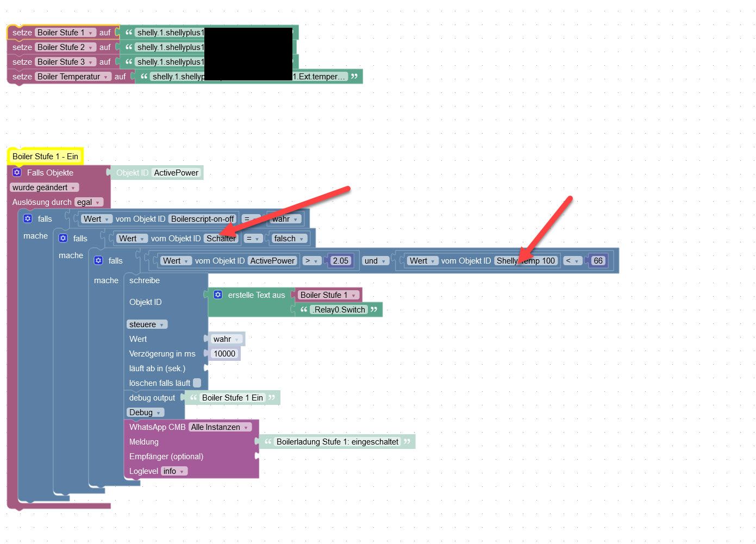Select the Shelly Temp 100 object ID field
This screenshot has width=756, height=544.
pos(526,261)
